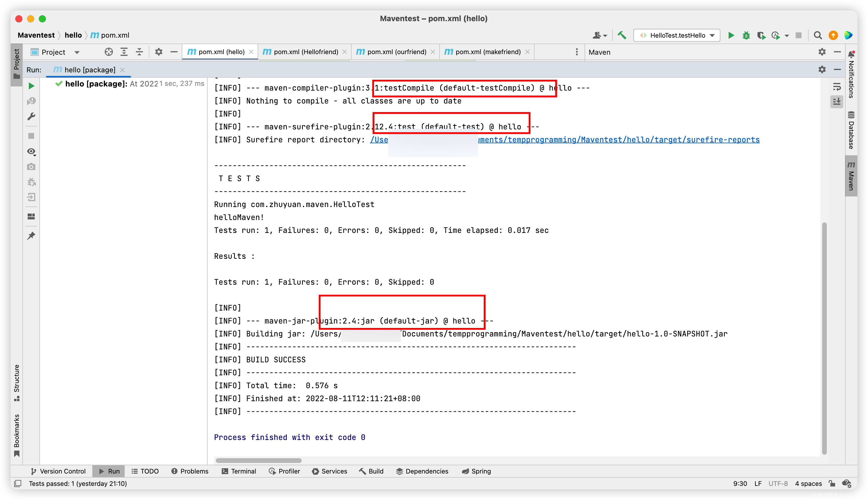Click the Collapse All icon in the Project toolbar

pos(139,52)
